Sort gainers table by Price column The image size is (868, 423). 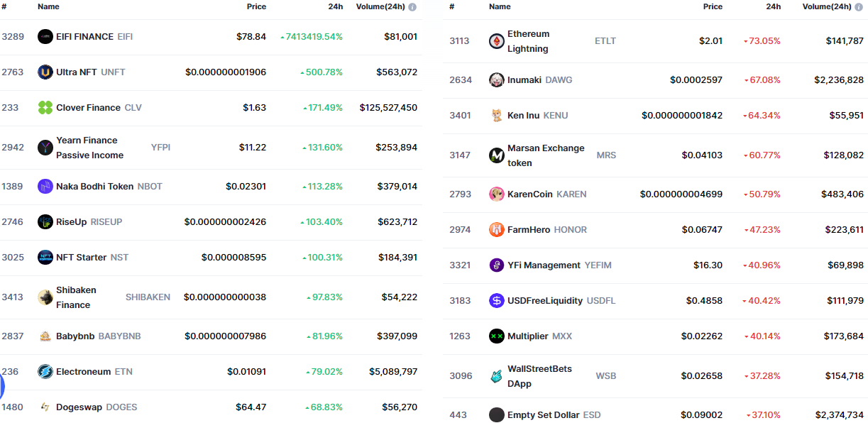pyautogui.click(x=256, y=6)
